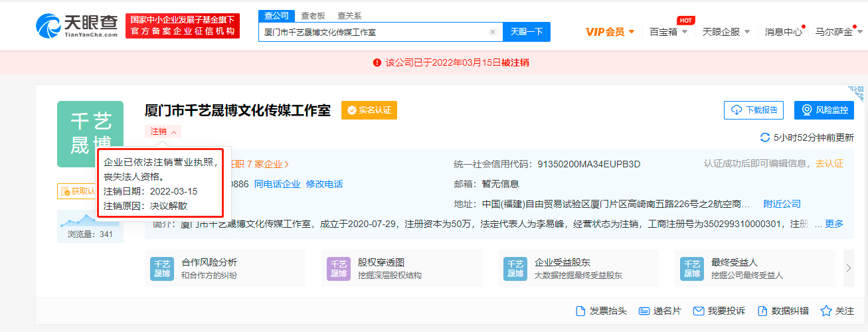This screenshot has width=868, height=332.
Task: Click the 风险监控 button
Action: (824, 110)
